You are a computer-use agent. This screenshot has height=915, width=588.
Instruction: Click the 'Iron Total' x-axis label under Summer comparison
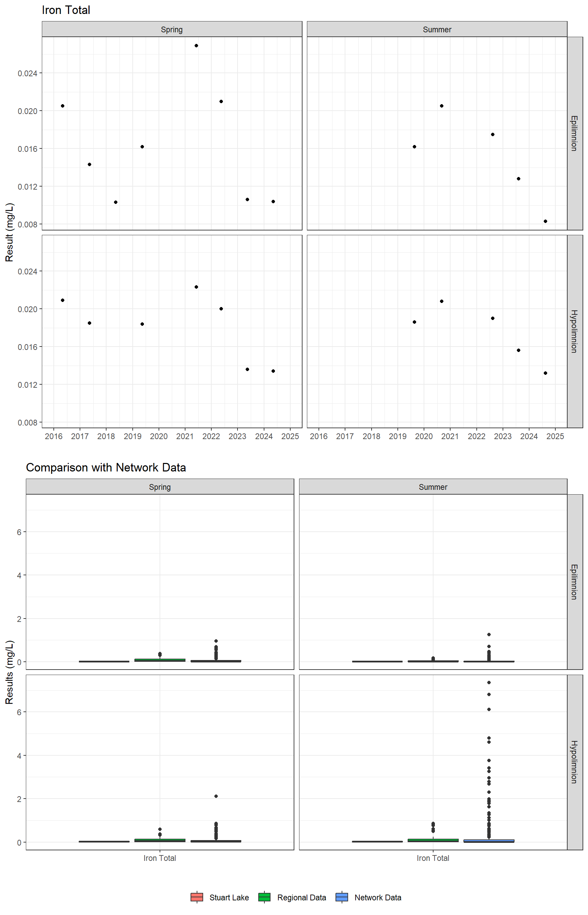point(433,858)
